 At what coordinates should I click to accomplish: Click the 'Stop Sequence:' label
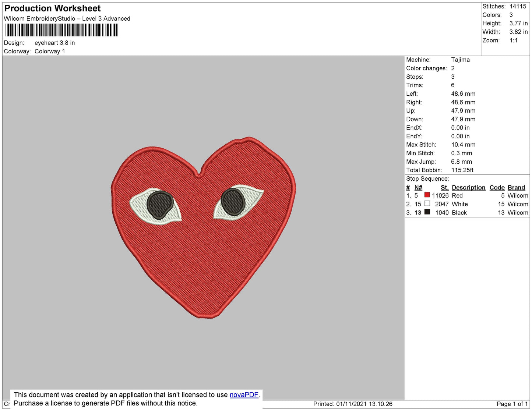coord(427,178)
